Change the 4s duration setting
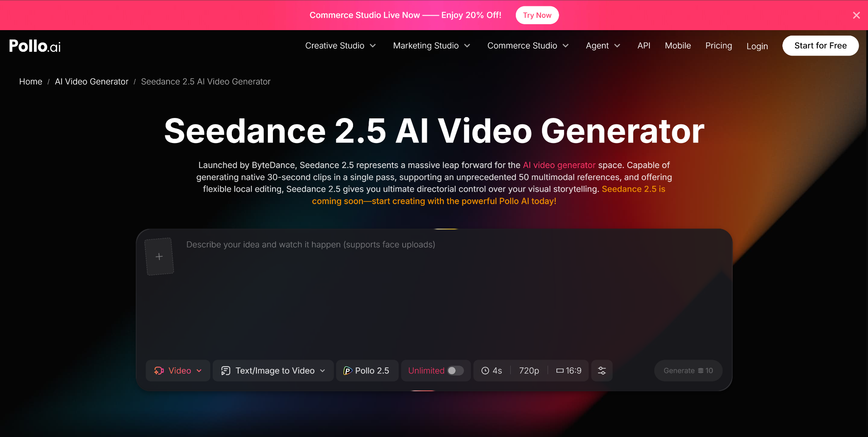Viewport: 868px width, 437px height. pyautogui.click(x=492, y=370)
